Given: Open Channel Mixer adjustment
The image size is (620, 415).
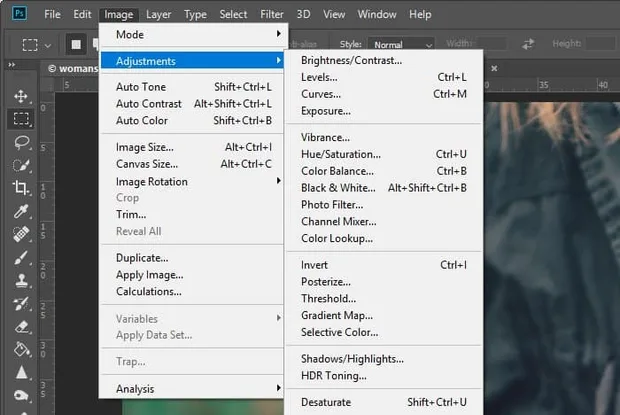Looking at the screenshot, I should coord(384,222).
